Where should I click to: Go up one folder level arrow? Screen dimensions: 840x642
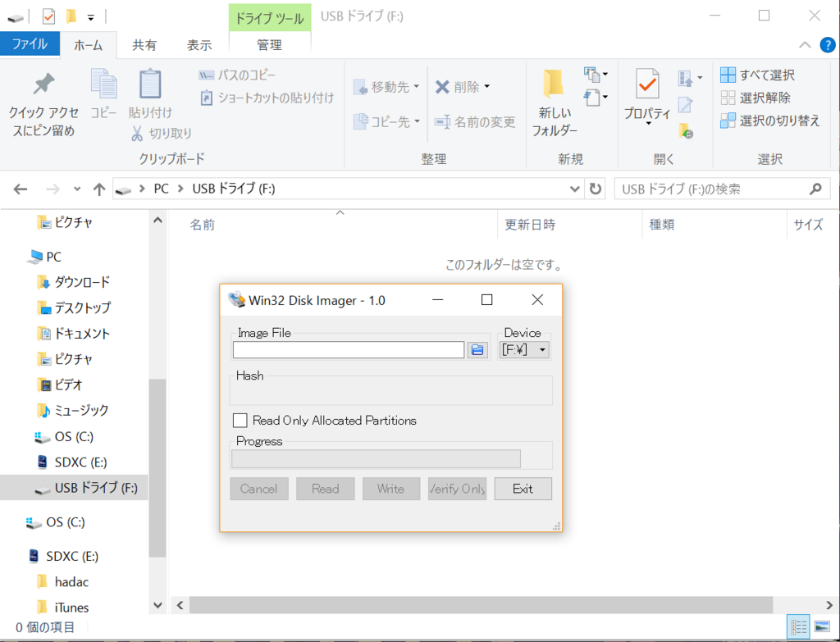tap(99, 189)
